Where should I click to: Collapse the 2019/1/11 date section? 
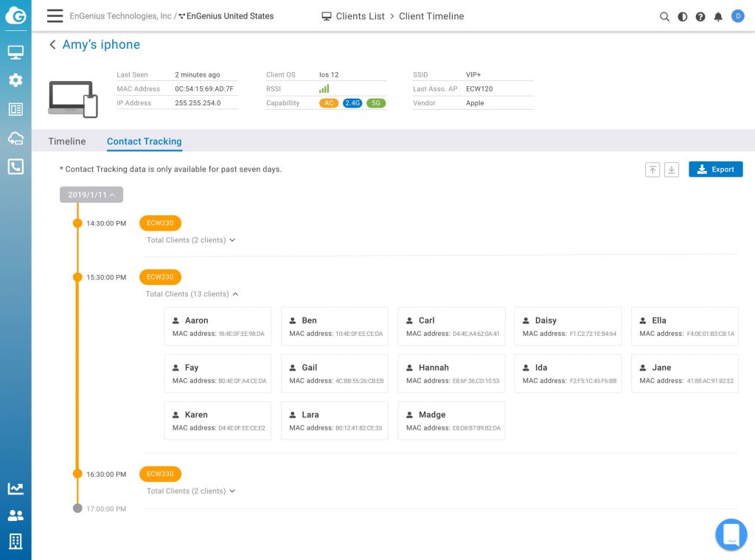tap(91, 195)
